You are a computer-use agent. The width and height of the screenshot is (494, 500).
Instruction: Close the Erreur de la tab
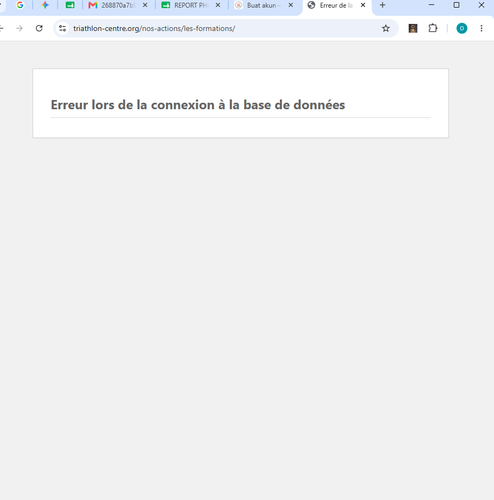pos(363,5)
